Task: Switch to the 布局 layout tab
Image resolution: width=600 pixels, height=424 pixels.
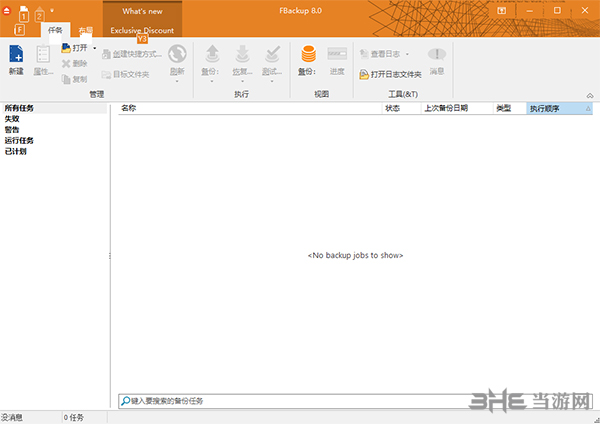Action: [x=86, y=30]
